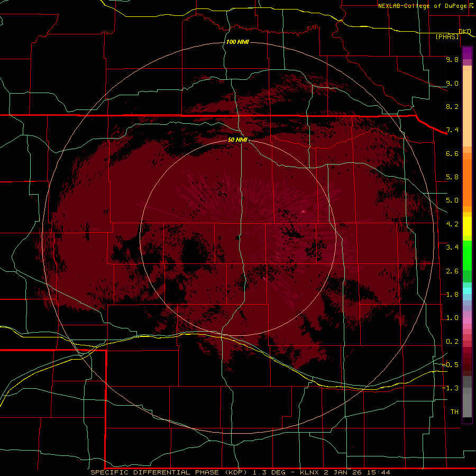
Task: Click the [PHAS] legend unit label
Action: click(x=447, y=37)
